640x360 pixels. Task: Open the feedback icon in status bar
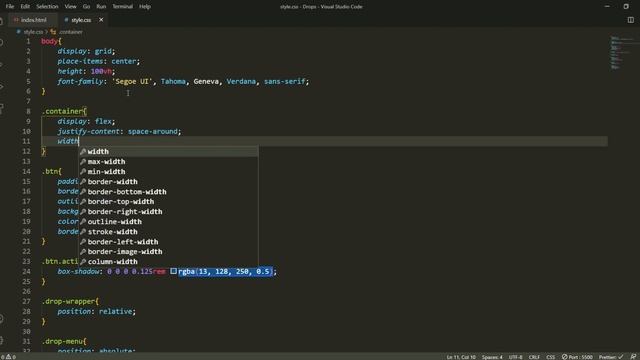click(633, 357)
